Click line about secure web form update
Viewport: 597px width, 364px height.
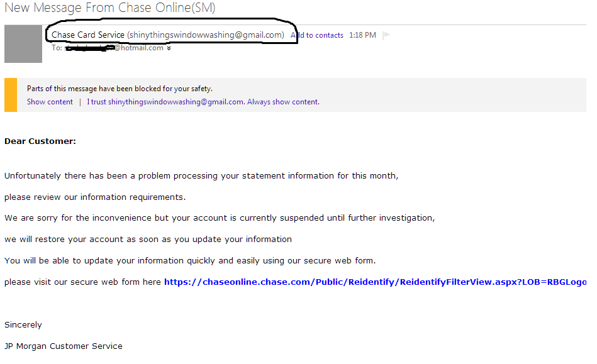190,260
